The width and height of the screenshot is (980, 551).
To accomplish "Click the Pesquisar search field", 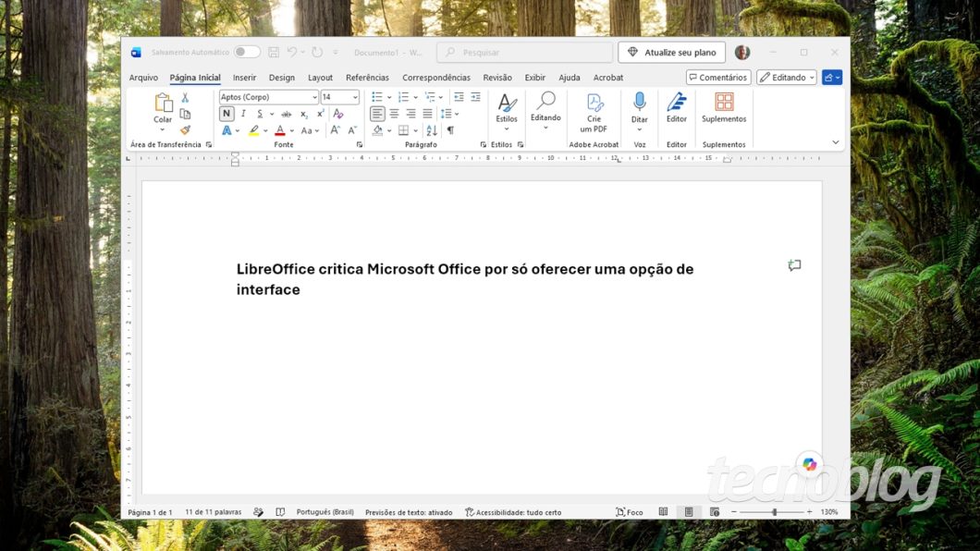I will coord(524,53).
